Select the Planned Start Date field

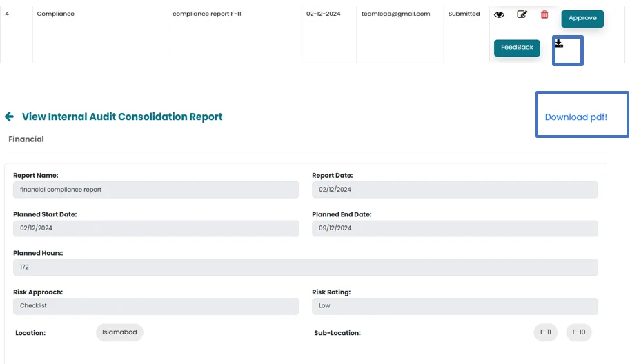click(x=155, y=228)
